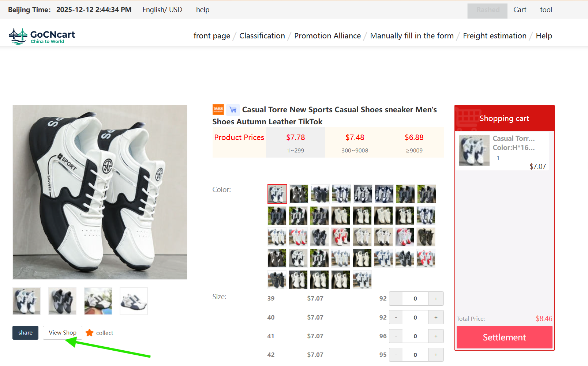The height and width of the screenshot is (366, 588).
Task: Click the help icon in the top bar
Action: (202, 10)
